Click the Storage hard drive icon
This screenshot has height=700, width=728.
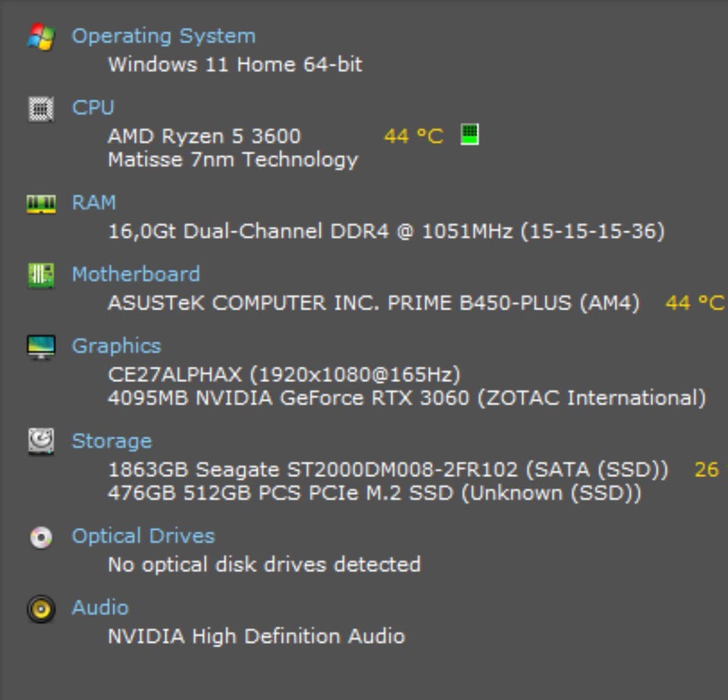[41, 441]
